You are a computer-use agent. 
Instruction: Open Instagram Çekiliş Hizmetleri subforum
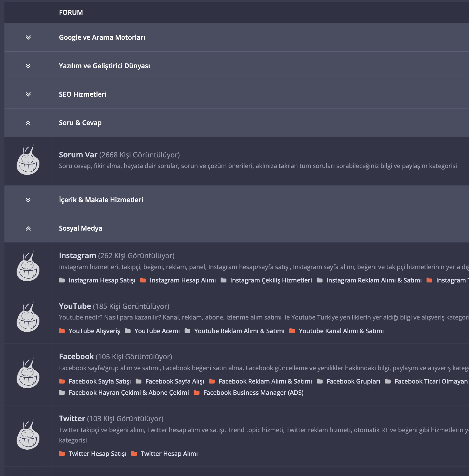pyautogui.click(x=271, y=280)
